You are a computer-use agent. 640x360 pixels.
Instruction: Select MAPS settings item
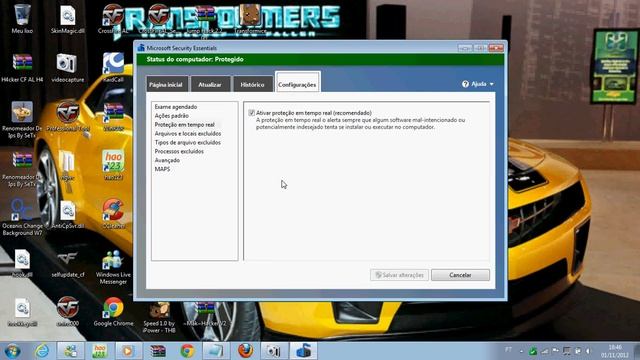[162, 169]
